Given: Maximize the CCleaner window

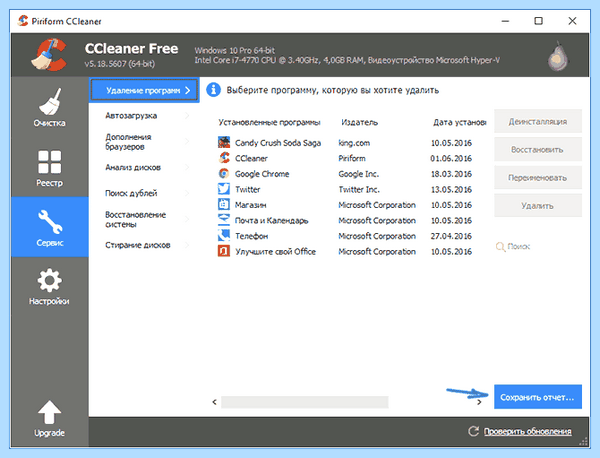Looking at the screenshot, I should pos(538,21).
